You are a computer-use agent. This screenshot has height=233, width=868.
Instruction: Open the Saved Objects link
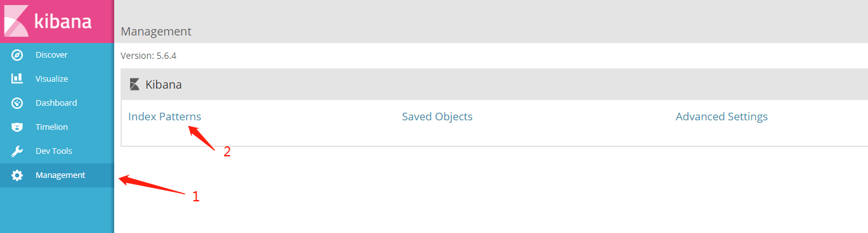pyautogui.click(x=437, y=116)
